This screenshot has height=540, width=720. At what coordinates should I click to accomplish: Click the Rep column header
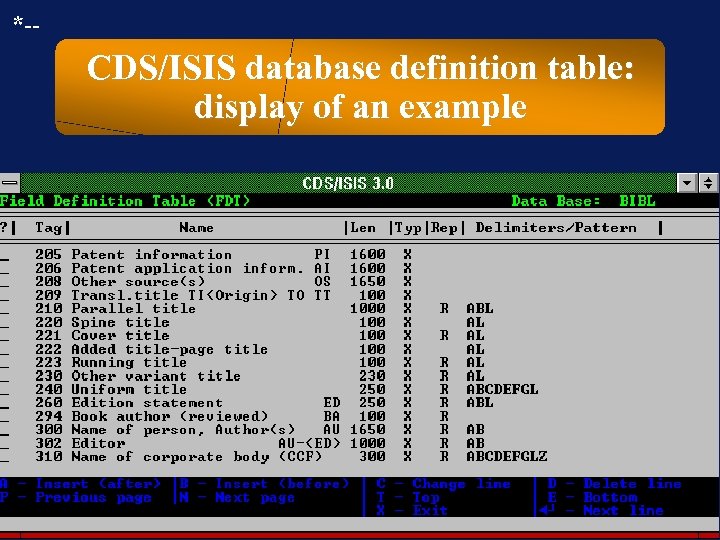tap(444, 227)
